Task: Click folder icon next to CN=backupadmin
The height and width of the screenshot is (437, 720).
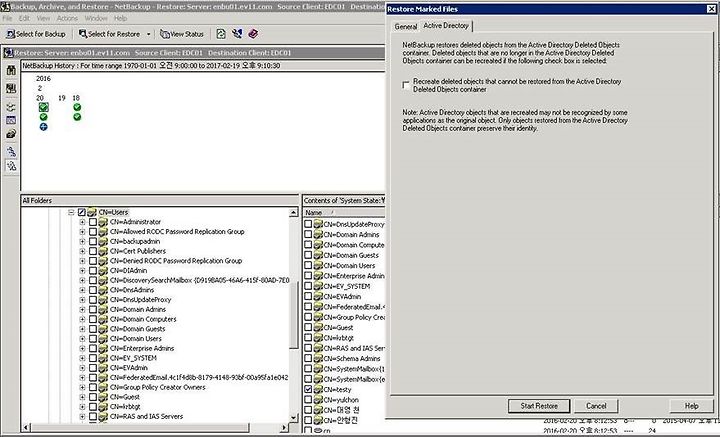Action: (103, 241)
